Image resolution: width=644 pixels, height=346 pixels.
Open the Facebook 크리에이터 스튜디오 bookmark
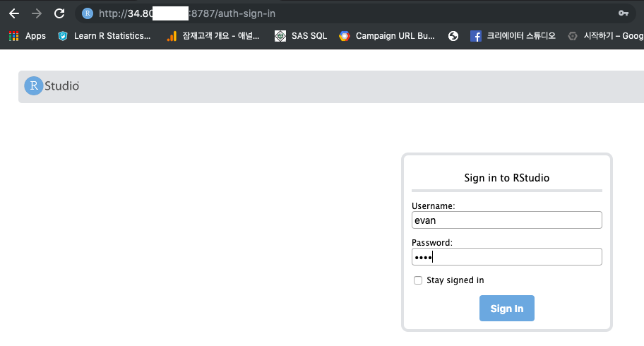pyautogui.click(x=513, y=36)
